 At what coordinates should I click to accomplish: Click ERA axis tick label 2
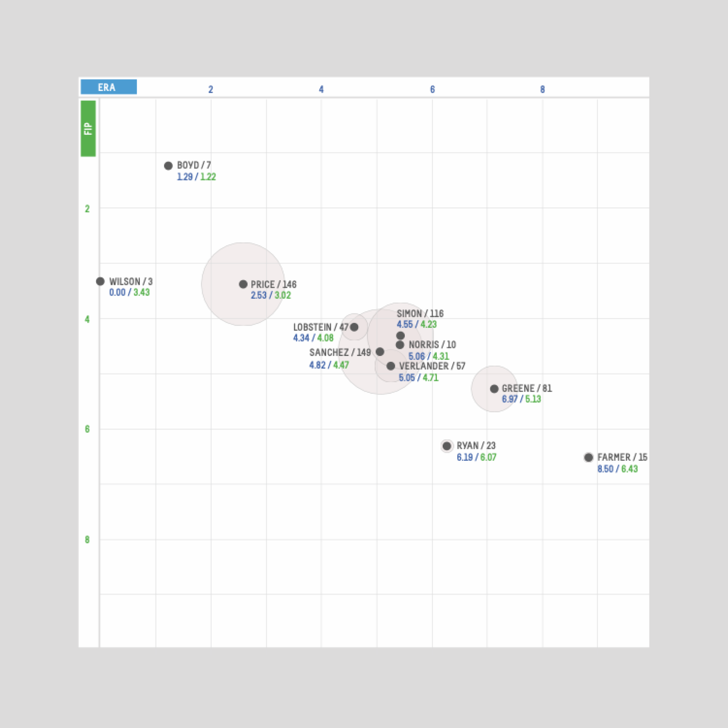click(x=211, y=90)
